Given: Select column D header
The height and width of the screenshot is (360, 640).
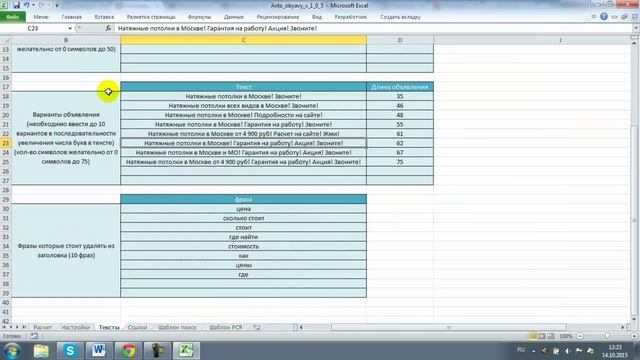Looking at the screenshot, I should tap(400, 40).
